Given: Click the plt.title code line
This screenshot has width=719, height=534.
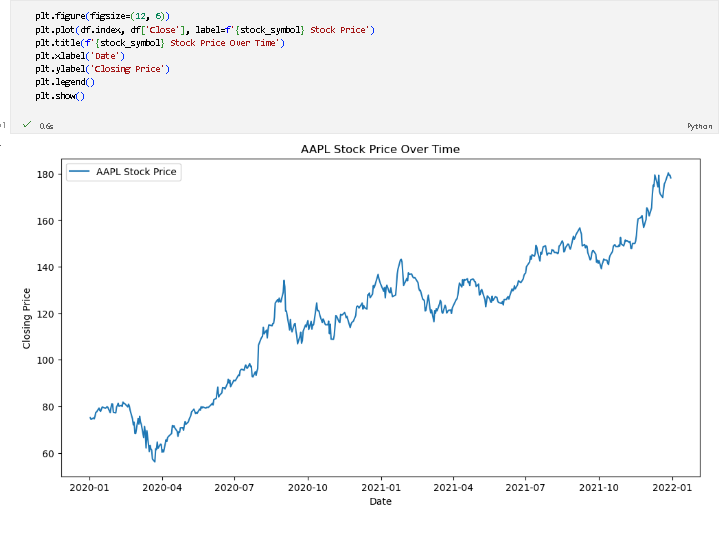Looking at the screenshot, I should pyautogui.click(x=160, y=43).
